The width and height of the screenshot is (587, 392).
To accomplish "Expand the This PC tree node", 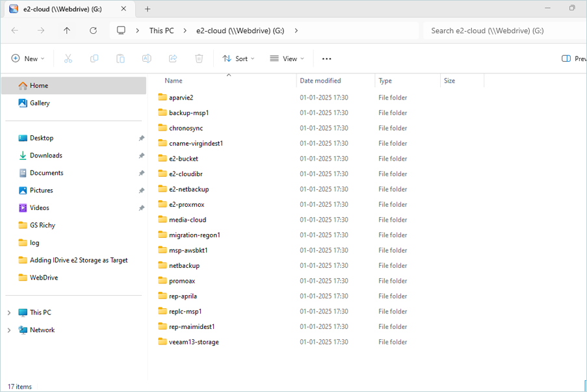I will coord(9,313).
